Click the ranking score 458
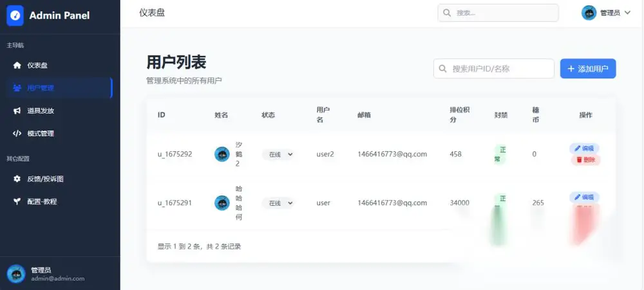644x290 pixels. pyautogui.click(x=455, y=154)
